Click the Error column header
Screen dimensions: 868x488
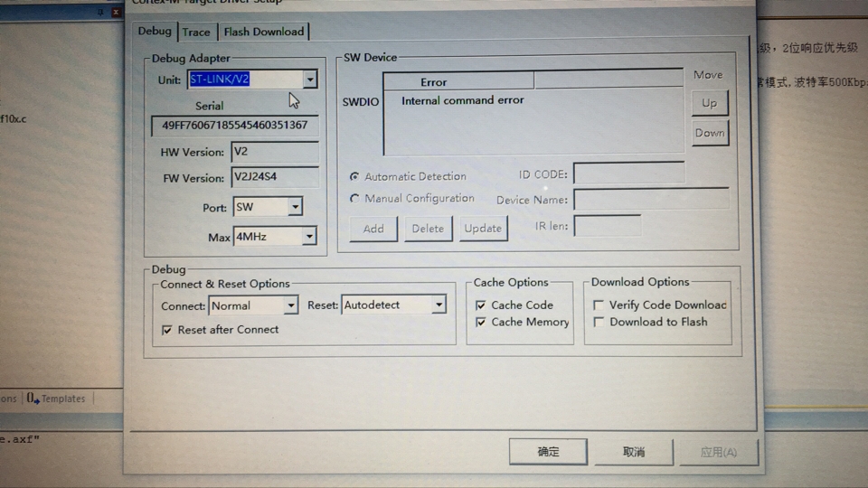click(459, 82)
